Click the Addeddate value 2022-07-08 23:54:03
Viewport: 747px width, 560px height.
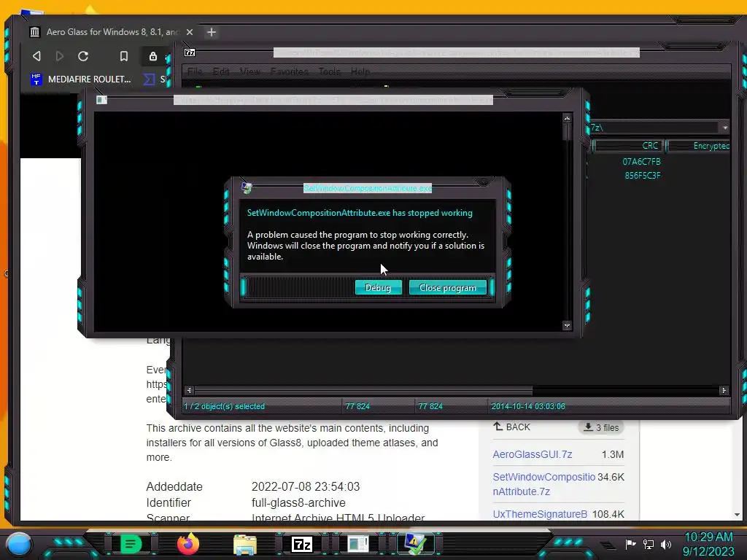(306, 486)
